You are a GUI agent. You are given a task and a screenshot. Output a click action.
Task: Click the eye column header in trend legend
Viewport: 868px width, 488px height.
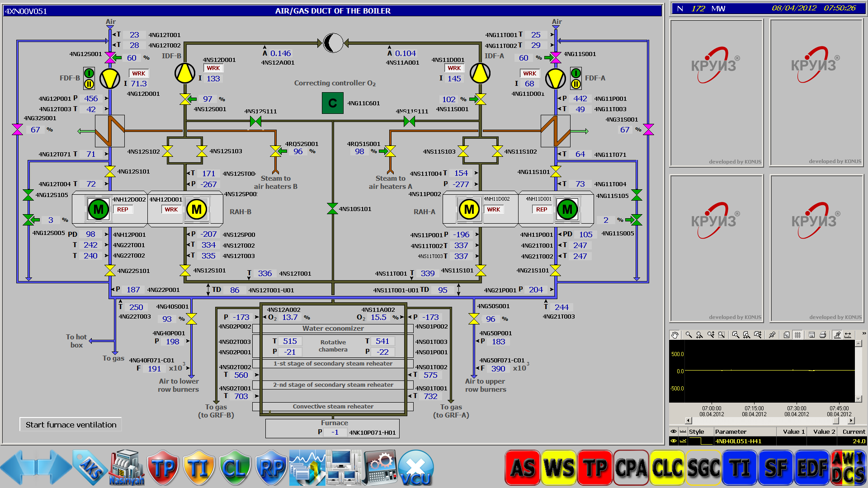(x=674, y=432)
